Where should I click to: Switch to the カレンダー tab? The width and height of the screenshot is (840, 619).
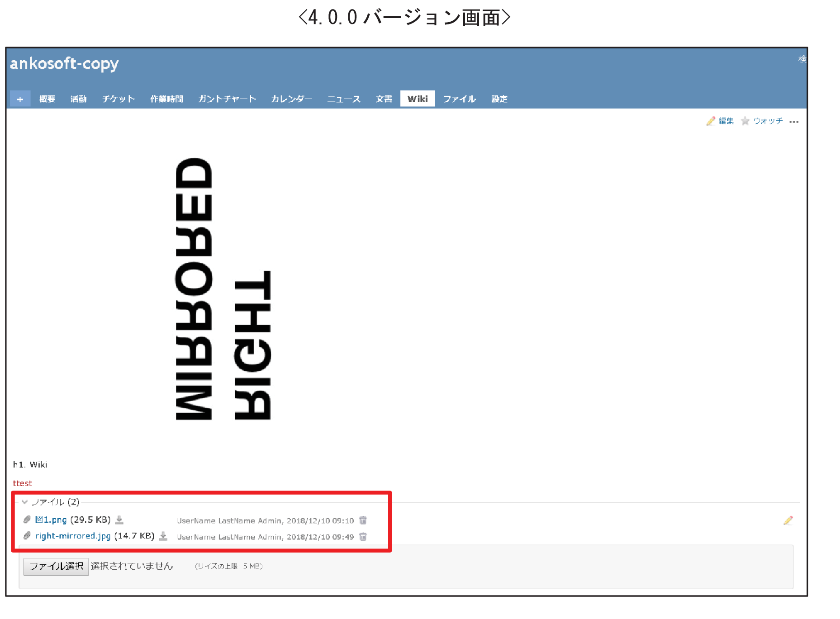click(291, 99)
